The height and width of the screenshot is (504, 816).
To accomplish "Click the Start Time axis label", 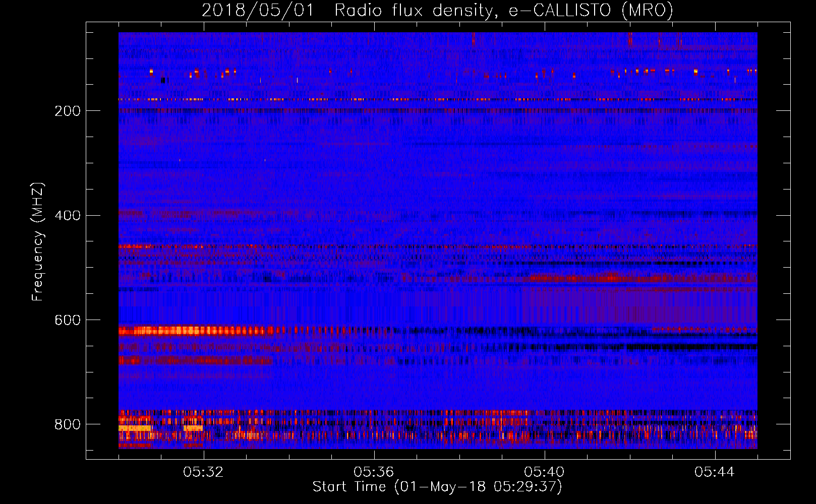I will [x=437, y=487].
